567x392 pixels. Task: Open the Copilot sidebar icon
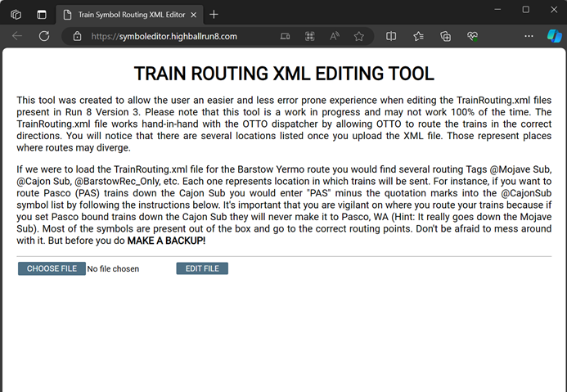(x=554, y=36)
